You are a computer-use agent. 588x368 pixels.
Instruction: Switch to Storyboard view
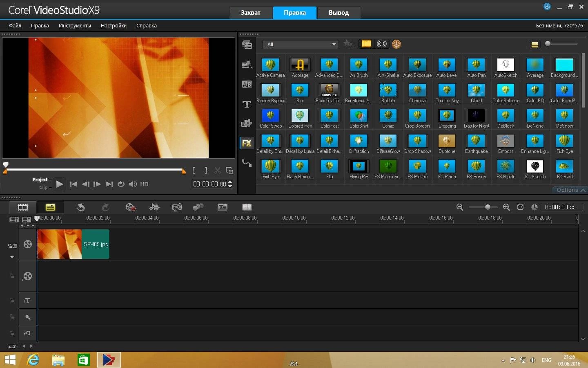[x=23, y=207]
